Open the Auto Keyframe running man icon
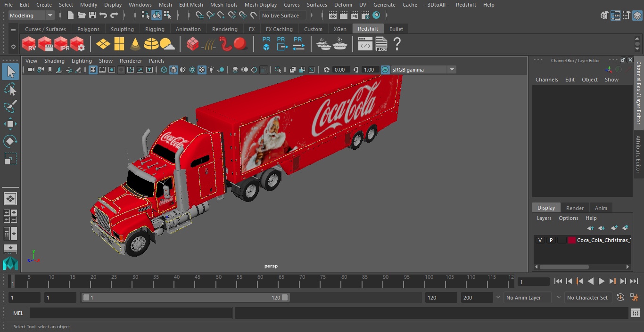 [x=635, y=298]
